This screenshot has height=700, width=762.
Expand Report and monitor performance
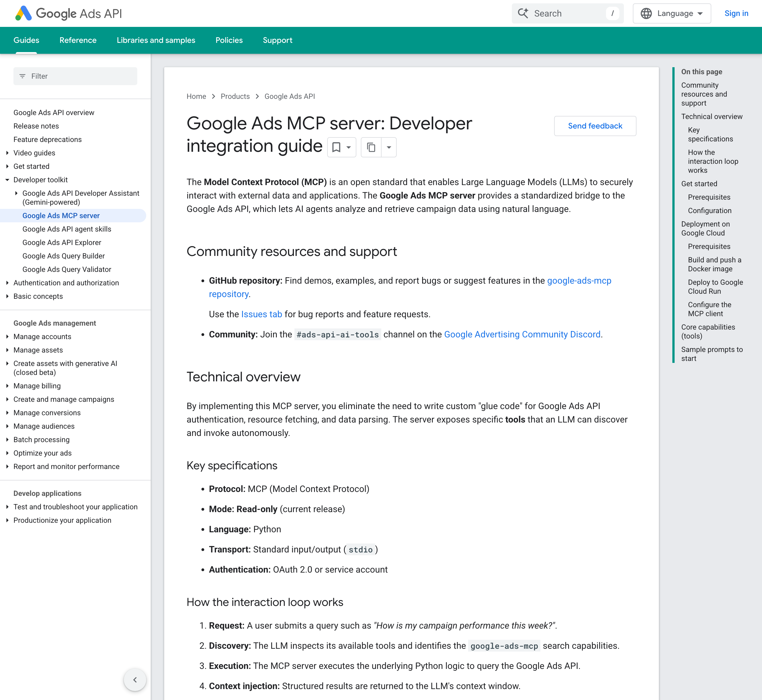[x=7, y=467]
